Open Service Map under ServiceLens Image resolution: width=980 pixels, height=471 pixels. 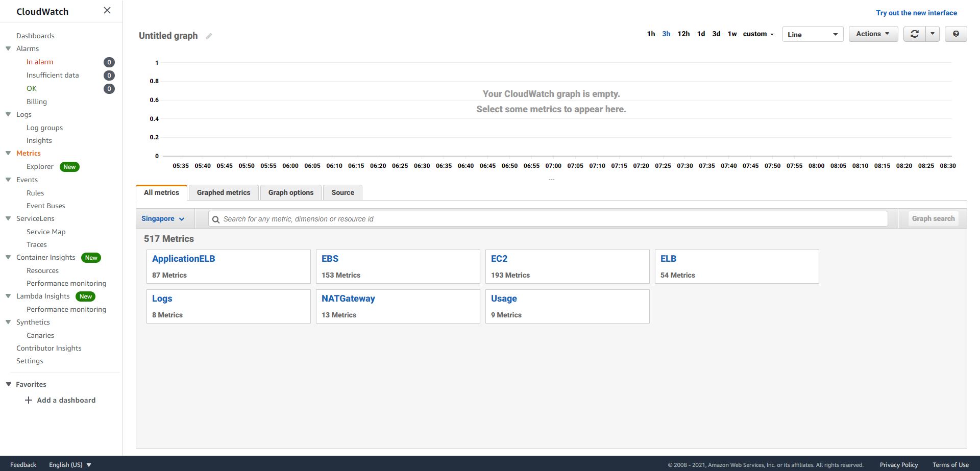tap(46, 232)
